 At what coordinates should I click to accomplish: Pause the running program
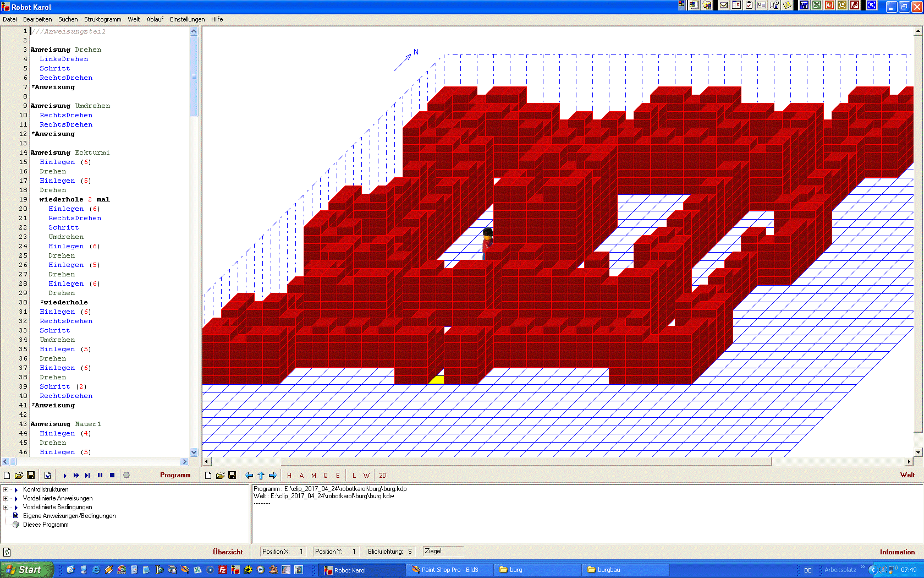coord(100,475)
